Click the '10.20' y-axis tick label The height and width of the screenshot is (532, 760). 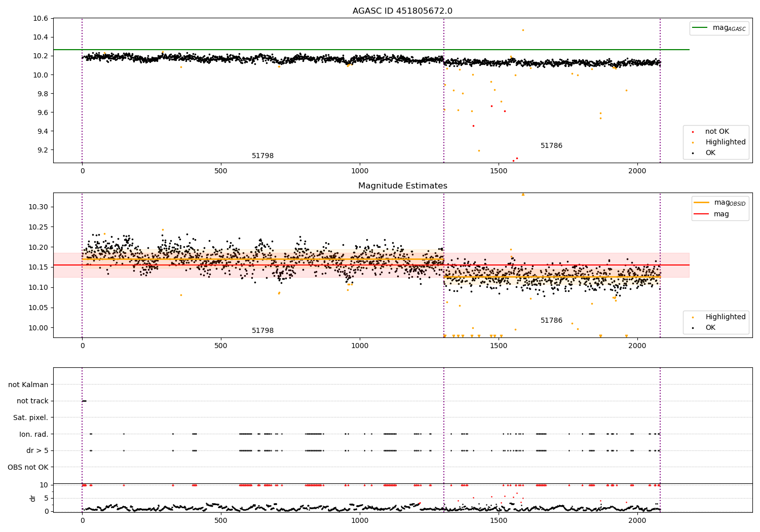coord(39,247)
